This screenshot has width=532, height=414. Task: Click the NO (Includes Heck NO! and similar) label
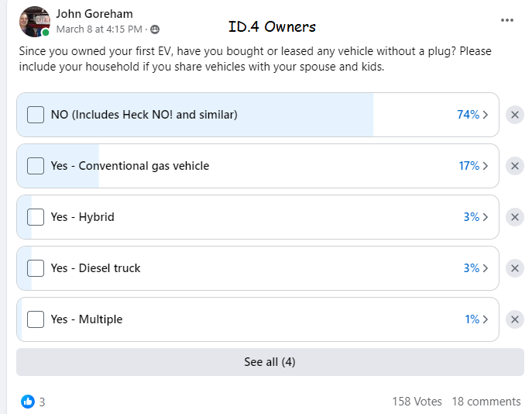[x=144, y=115]
